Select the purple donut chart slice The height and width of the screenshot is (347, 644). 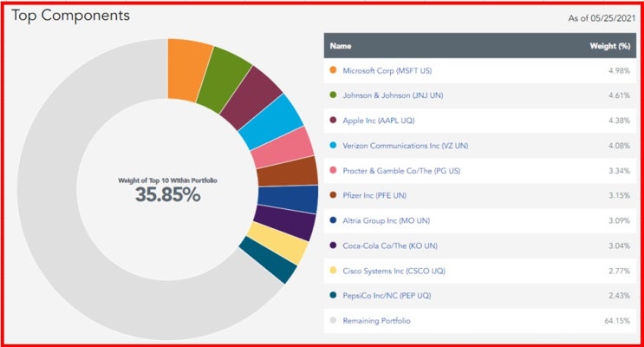tap(284, 222)
